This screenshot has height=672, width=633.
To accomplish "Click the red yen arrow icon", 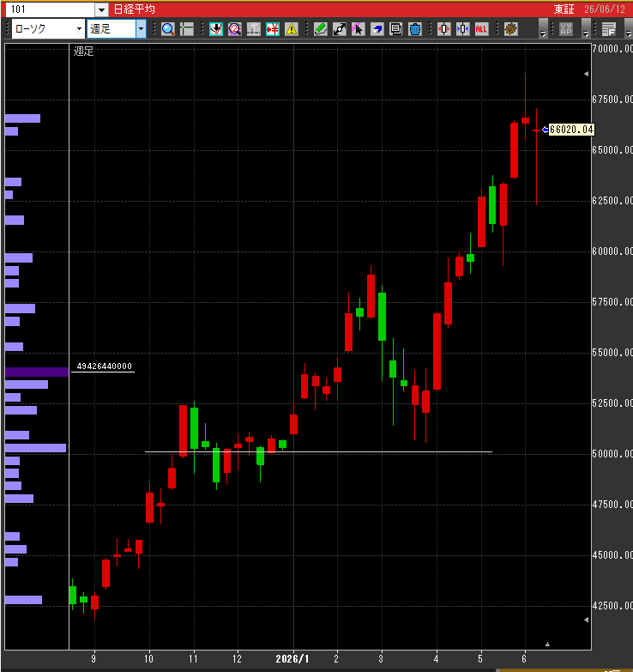I will coord(273,29).
